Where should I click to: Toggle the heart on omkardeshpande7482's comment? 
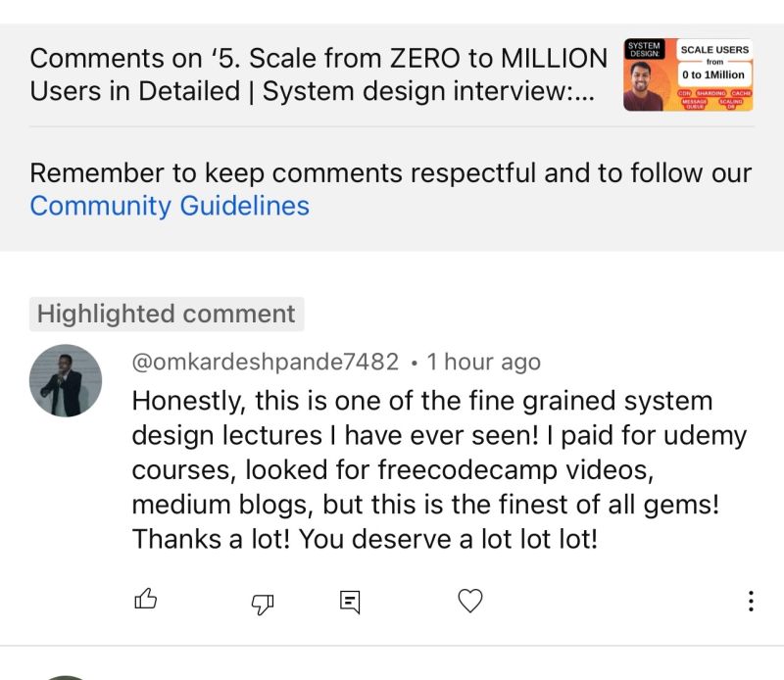click(x=470, y=601)
